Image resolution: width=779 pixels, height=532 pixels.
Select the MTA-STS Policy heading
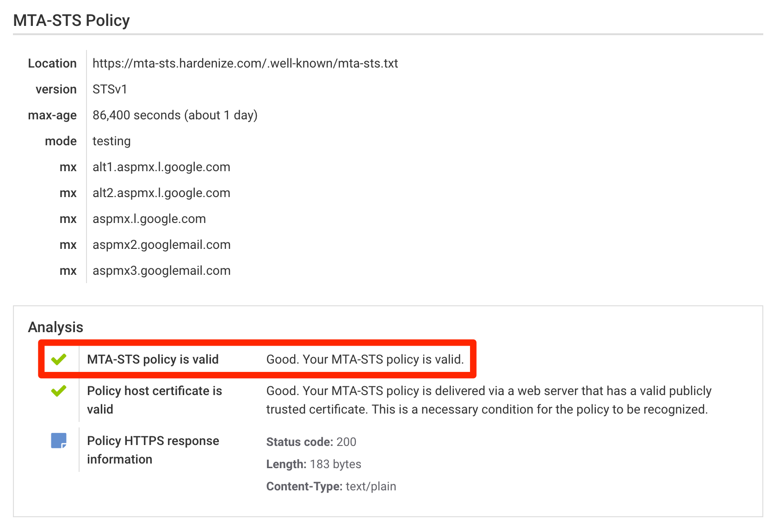point(72,20)
